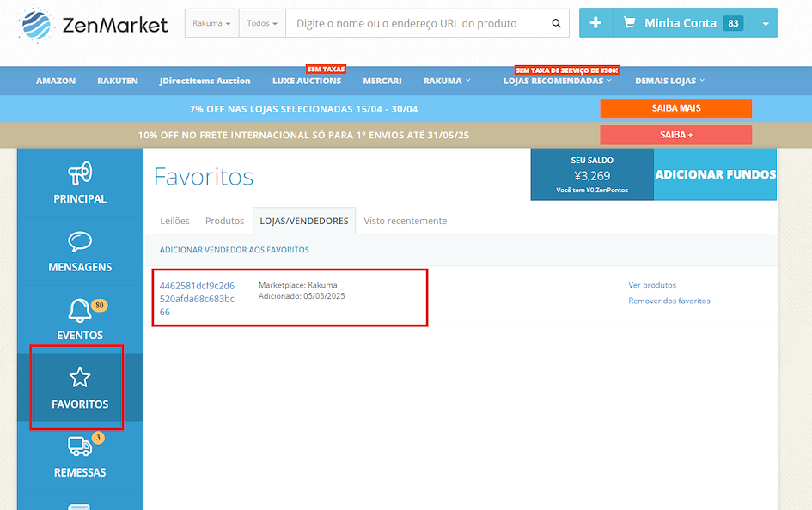
Task: Click Ver produtos link
Action: tap(652, 285)
